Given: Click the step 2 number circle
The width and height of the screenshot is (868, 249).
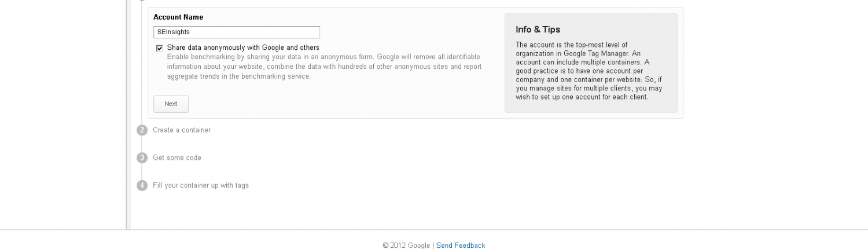Looking at the screenshot, I should (x=142, y=130).
